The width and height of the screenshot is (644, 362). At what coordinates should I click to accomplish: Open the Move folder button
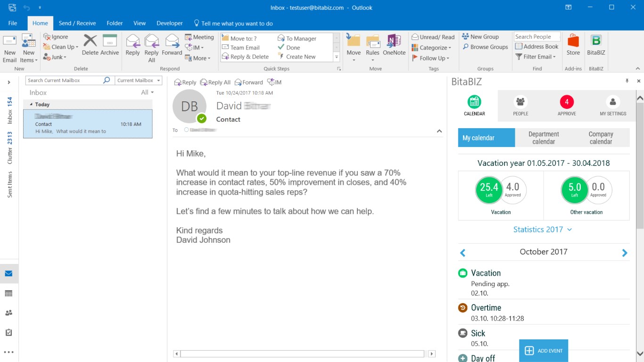354,48
